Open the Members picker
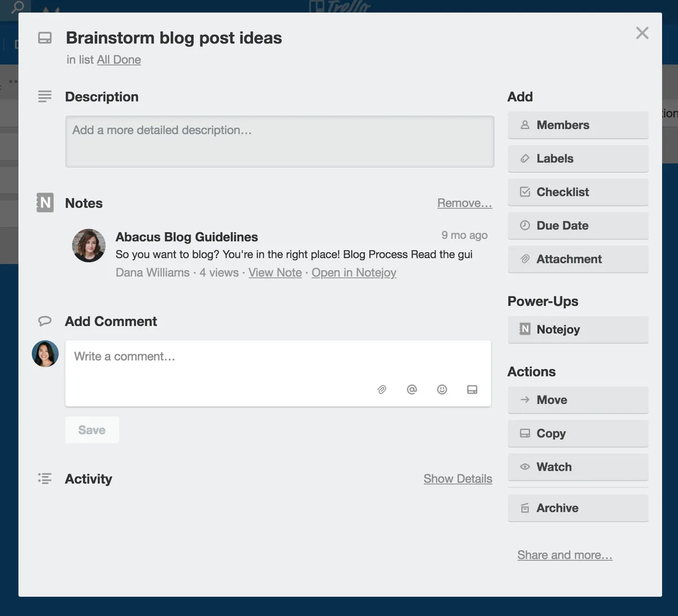This screenshot has width=678, height=616. [x=577, y=125]
